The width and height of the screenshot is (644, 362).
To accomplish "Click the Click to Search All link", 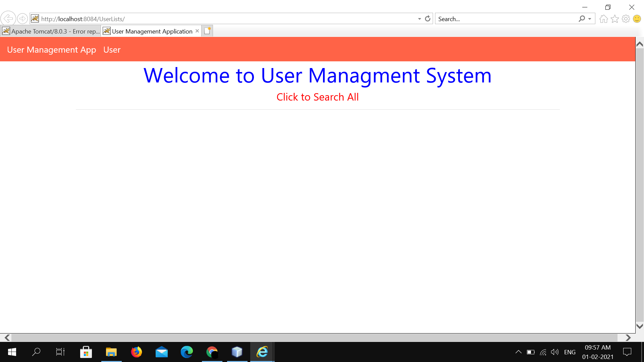I will (x=317, y=97).
